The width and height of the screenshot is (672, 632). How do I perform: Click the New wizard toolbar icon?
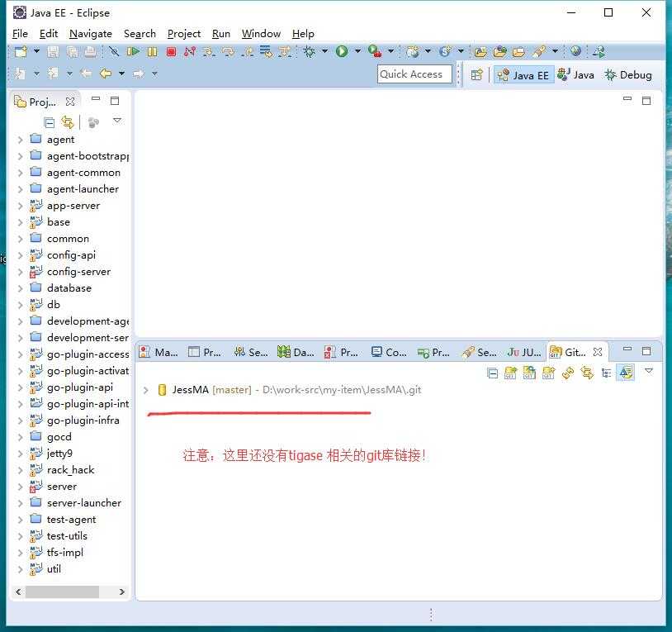pos(20,52)
